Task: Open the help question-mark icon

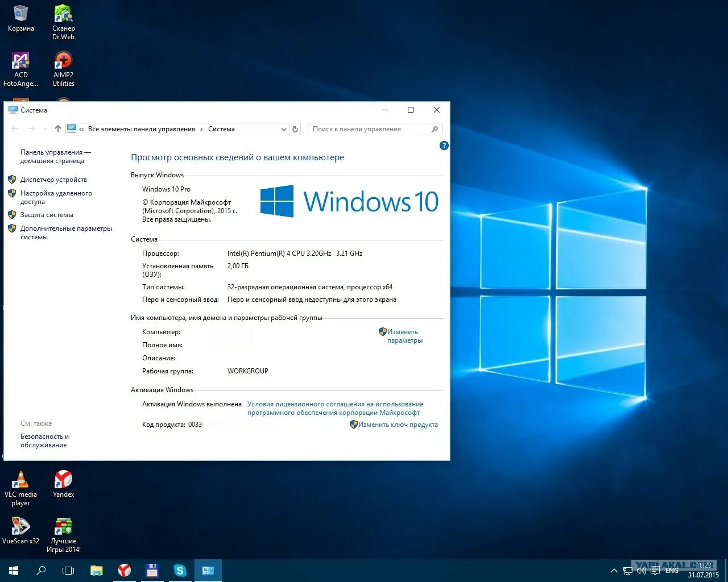Action: [444, 145]
